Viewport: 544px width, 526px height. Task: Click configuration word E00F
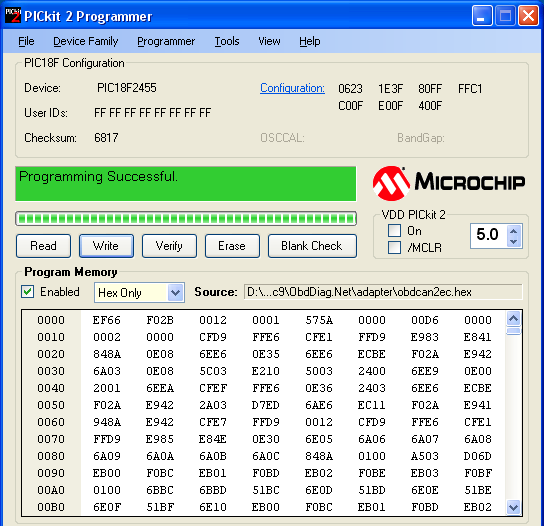point(390,105)
